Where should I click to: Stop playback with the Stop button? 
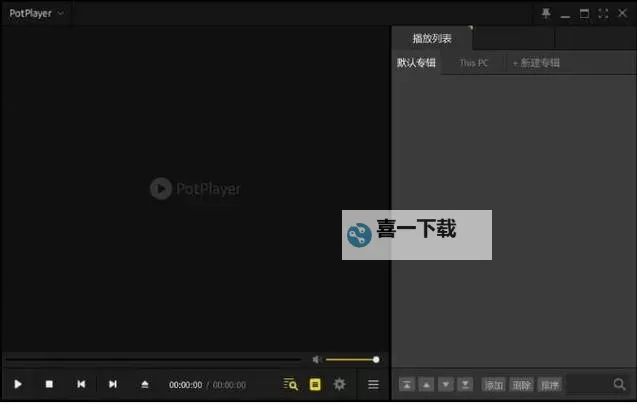(49, 384)
